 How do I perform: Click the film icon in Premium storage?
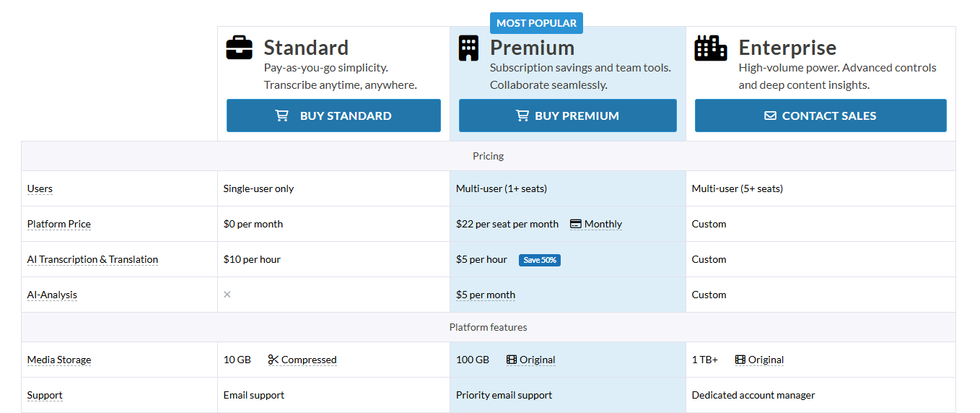(x=512, y=360)
